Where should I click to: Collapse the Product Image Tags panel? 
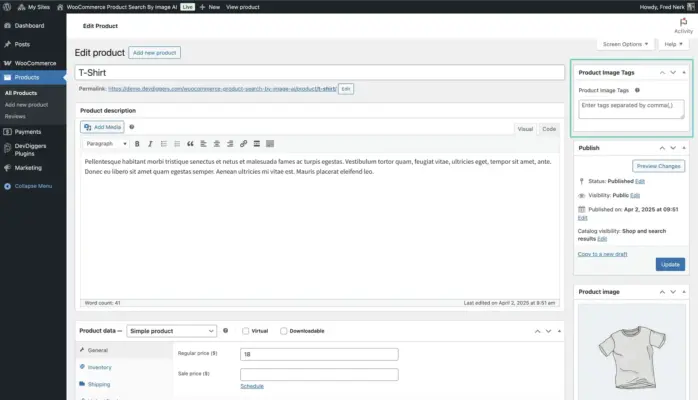coord(684,73)
